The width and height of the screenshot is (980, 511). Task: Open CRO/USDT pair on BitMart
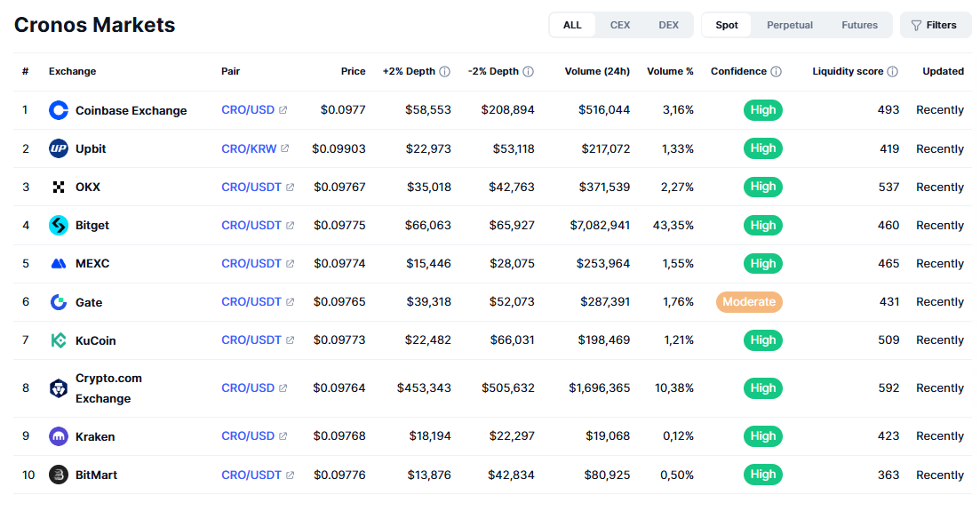click(x=251, y=475)
